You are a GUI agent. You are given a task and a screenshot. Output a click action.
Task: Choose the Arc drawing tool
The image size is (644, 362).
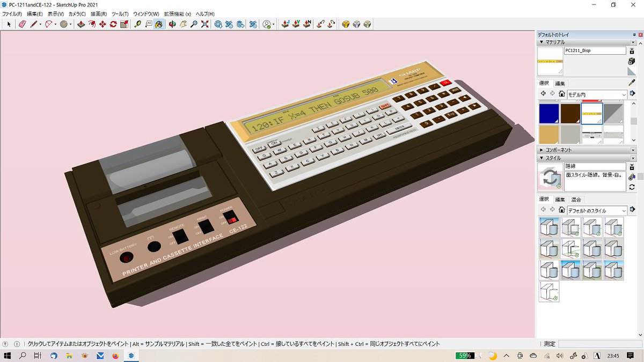48,24
